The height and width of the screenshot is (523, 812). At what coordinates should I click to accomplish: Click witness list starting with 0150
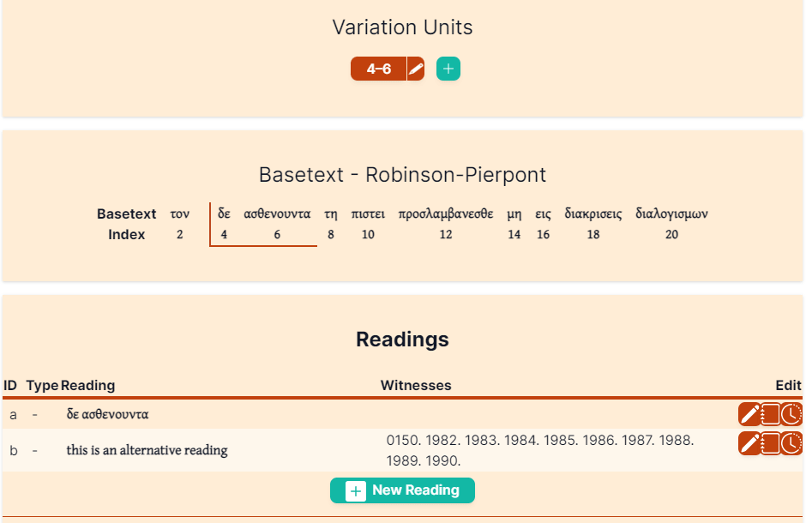[540, 450]
